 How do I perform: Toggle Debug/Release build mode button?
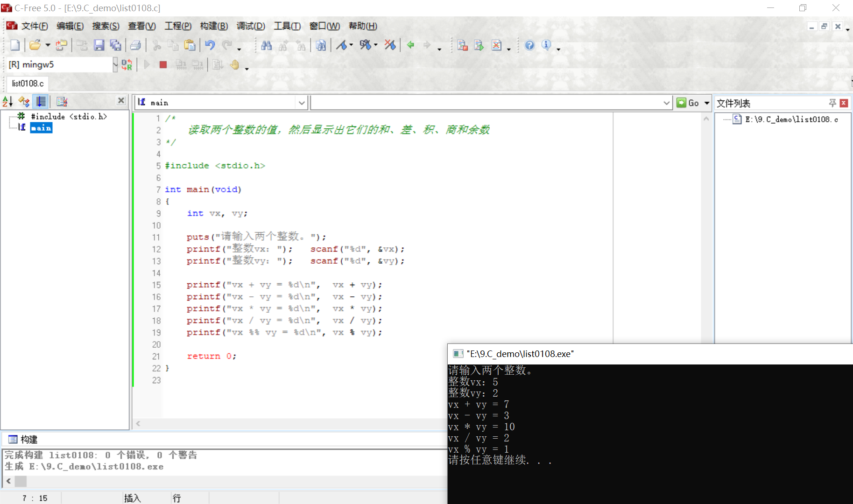[127, 65]
